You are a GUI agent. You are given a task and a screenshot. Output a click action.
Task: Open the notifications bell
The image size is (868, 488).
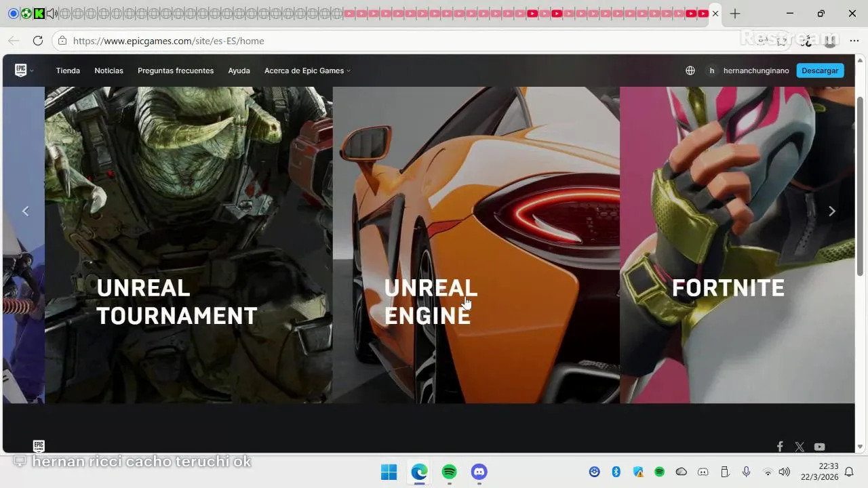pos(849,472)
